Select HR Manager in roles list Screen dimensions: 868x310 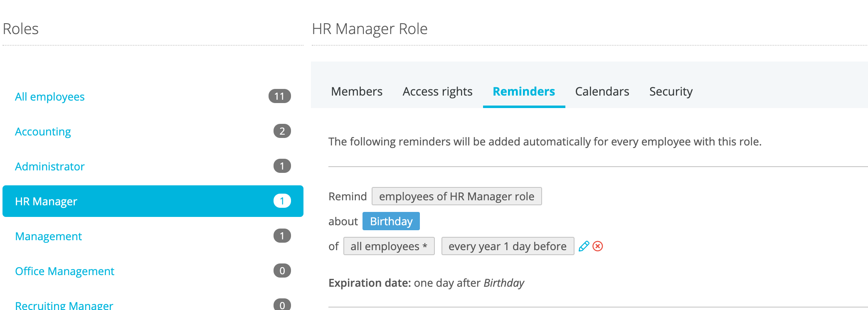tap(46, 202)
